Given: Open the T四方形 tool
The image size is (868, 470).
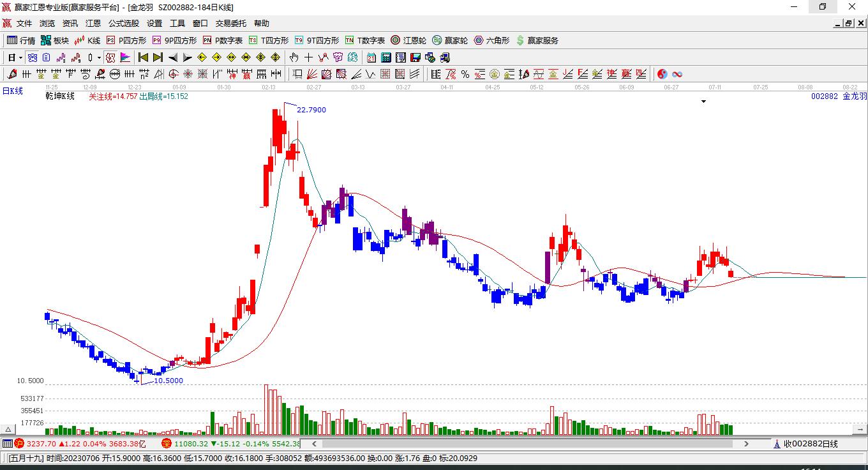Looking at the screenshot, I should click(x=269, y=40).
